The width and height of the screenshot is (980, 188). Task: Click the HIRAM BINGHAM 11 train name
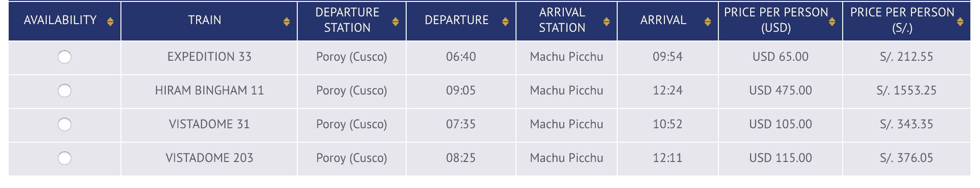210,91
